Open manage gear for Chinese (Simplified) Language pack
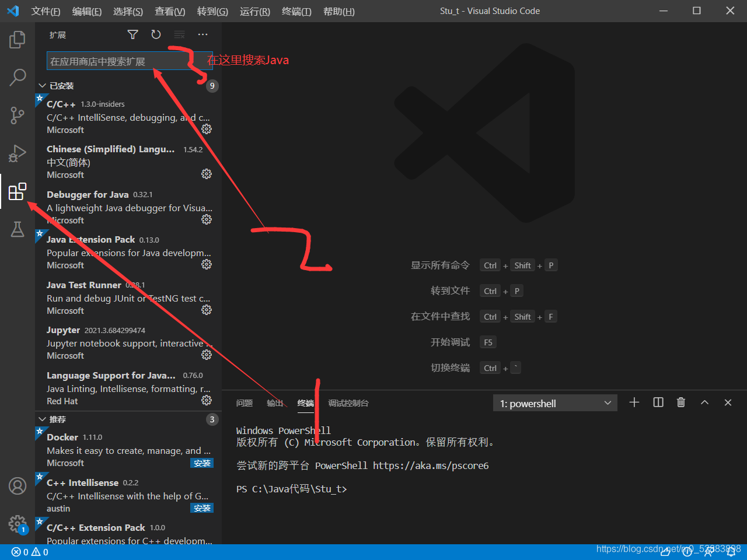The width and height of the screenshot is (747, 560). click(x=207, y=174)
